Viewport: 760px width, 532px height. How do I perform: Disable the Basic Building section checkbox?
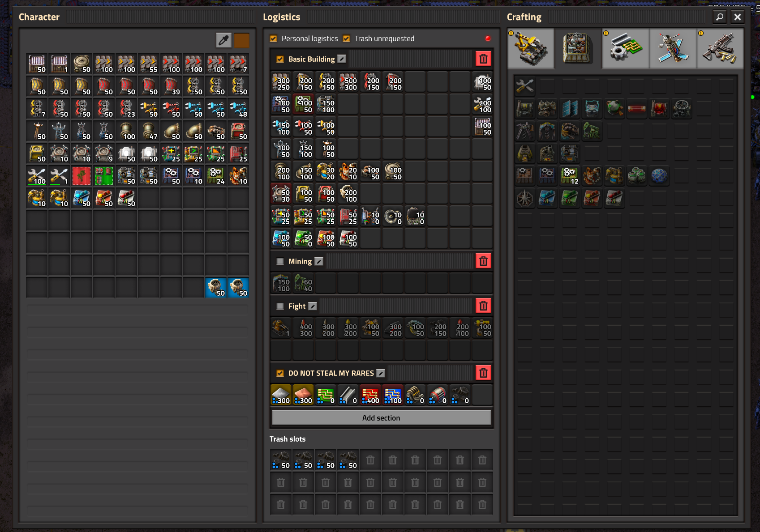coord(280,59)
